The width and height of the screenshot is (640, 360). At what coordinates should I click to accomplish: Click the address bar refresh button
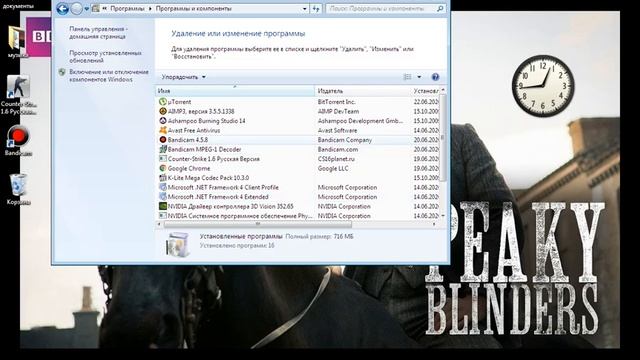pos(316,9)
